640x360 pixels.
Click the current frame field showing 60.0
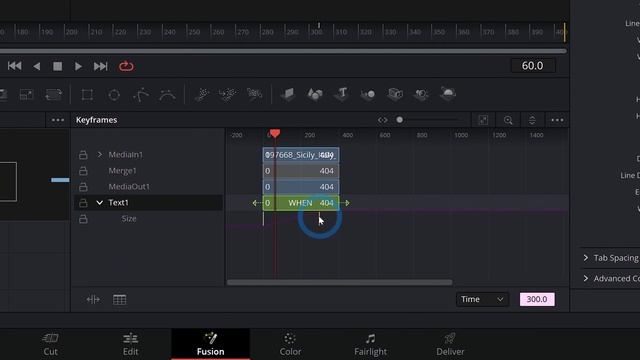tap(533, 66)
